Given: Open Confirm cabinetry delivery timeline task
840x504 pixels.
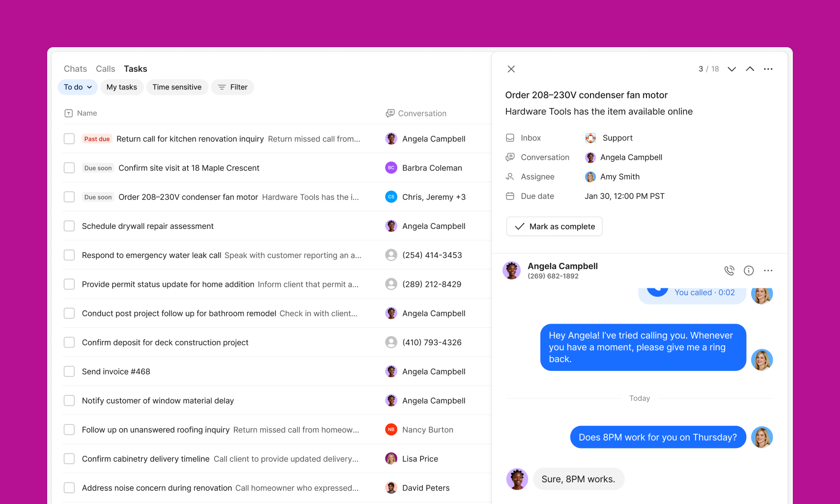Looking at the screenshot, I should 146,458.
